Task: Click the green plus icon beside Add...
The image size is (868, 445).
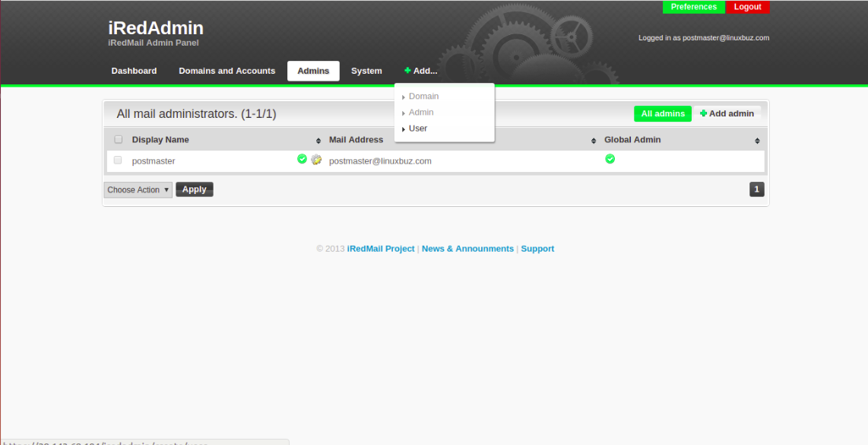Action: tap(407, 71)
